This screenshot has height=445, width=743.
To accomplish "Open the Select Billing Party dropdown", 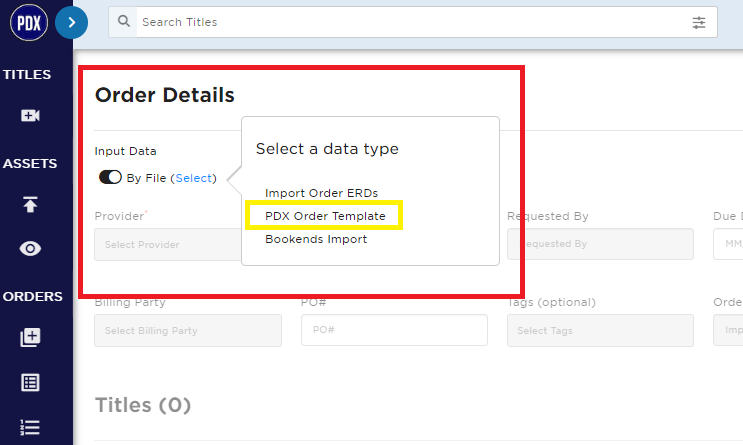I will click(x=188, y=330).
